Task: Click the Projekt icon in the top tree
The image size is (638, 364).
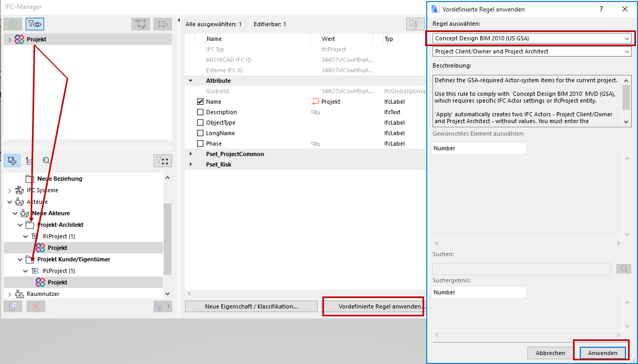Action: (x=19, y=39)
